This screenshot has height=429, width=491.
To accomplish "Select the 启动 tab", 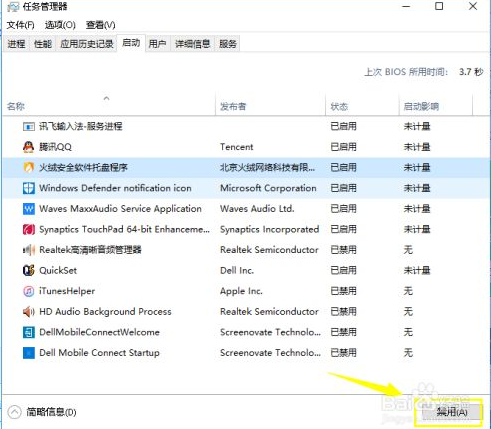I will click(x=131, y=43).
